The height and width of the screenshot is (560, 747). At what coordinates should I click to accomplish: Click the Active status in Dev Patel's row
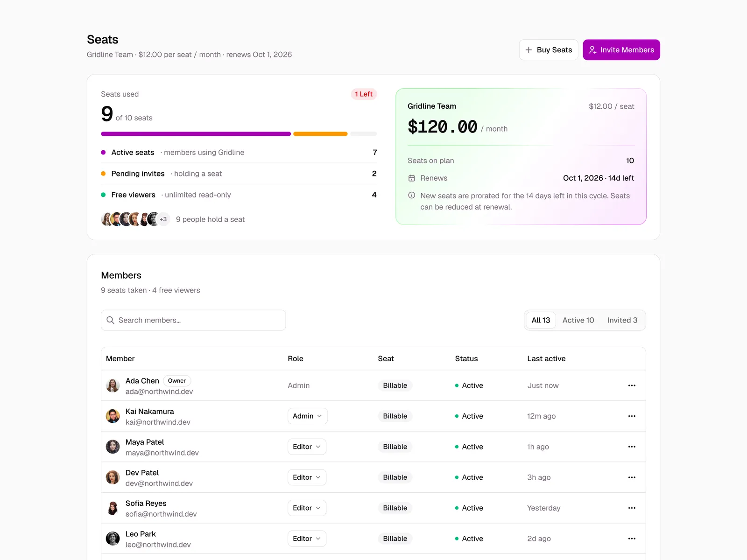tap(469, 477)
